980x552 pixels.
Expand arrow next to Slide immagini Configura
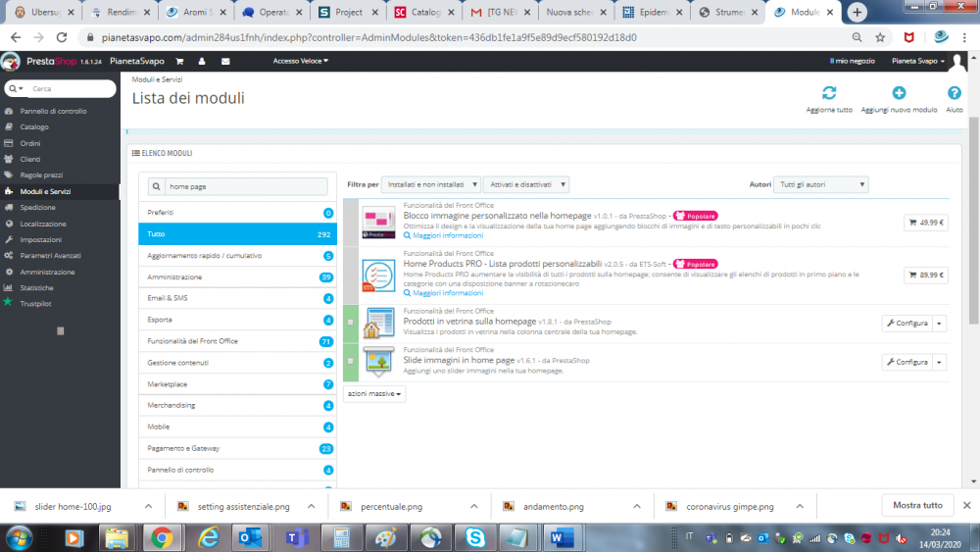(x=940, y=362)
